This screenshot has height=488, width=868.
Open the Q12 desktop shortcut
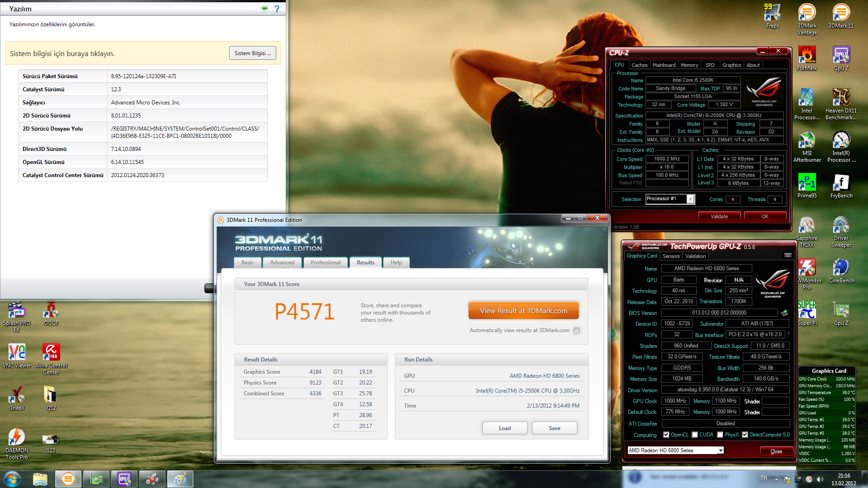(51, 399)
